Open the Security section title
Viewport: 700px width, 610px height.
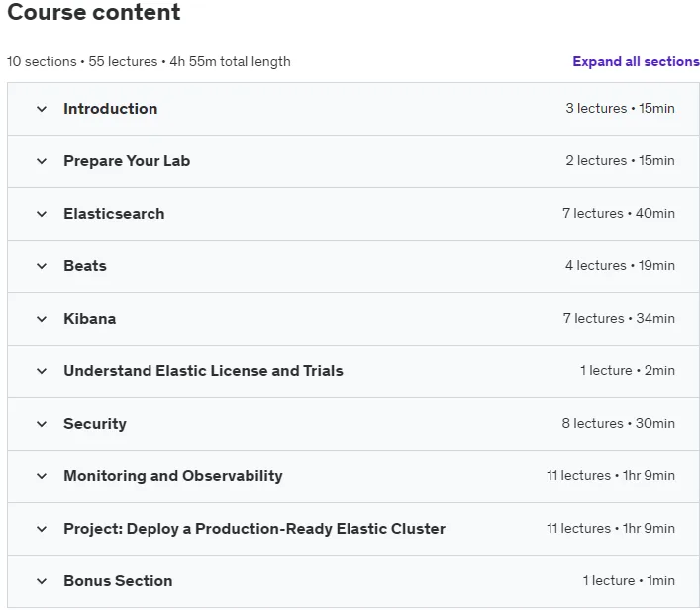pos(95,424)
